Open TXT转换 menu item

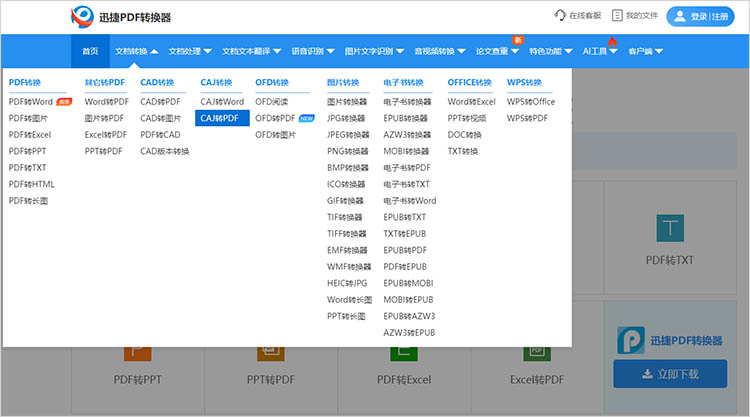point(463,151)
